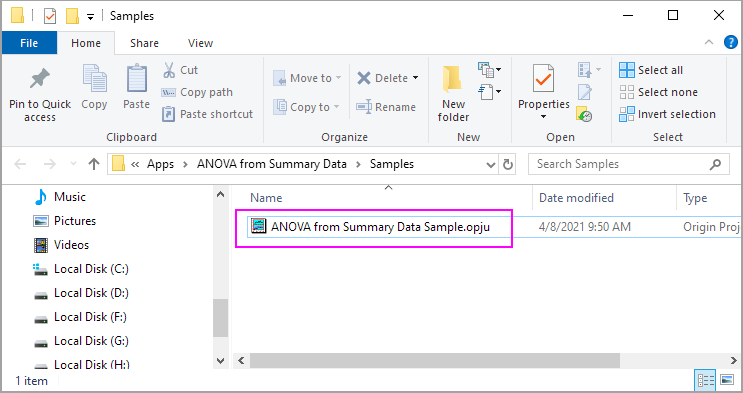Click the History icon in Open group
This screenshot has height=393, width=743.
(x=584, y=114)
